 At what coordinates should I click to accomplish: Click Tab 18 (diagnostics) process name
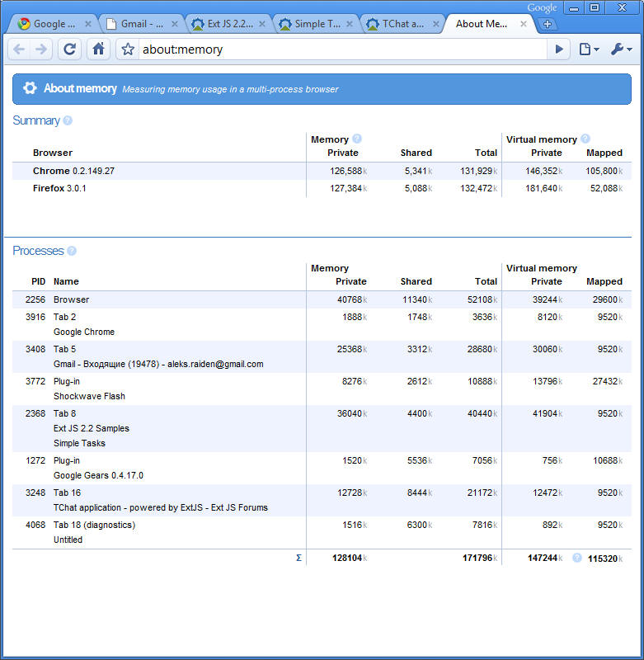click(x=94, y=525)
